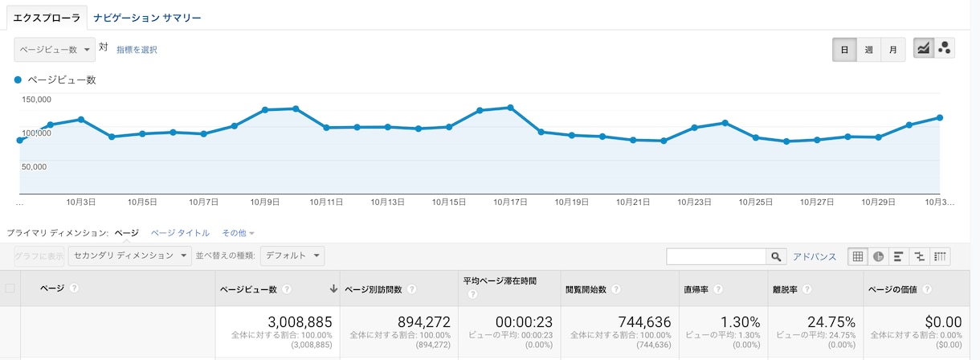Sort by 離脱率 column header
Screen dimensions: 980x360
tap(783, 289)
